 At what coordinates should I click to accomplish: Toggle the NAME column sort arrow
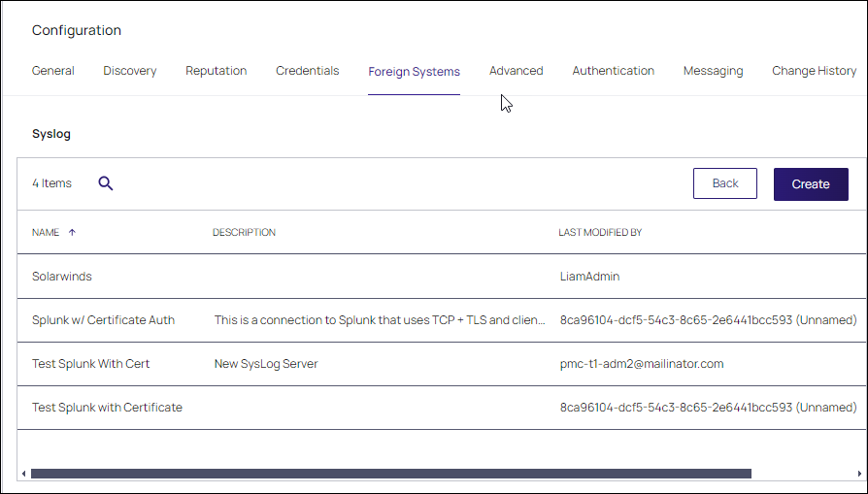[x=72, y=232]
